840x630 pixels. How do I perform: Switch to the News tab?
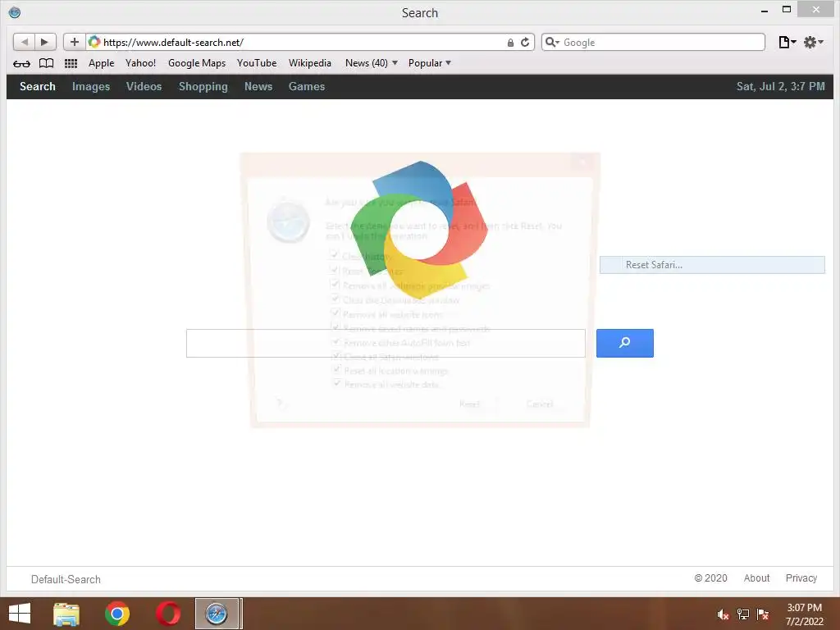point(258,86)
